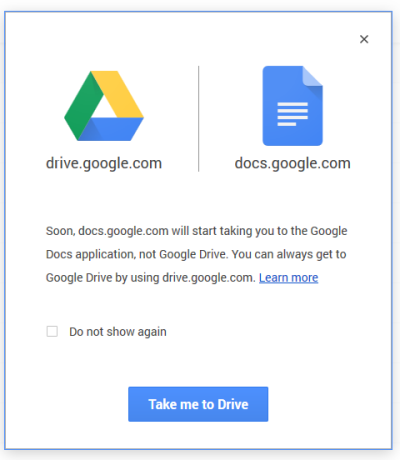This screenshot has height=460, width=400.
Task: Click the green edge of the Drive logo
Action: (83, 107)
